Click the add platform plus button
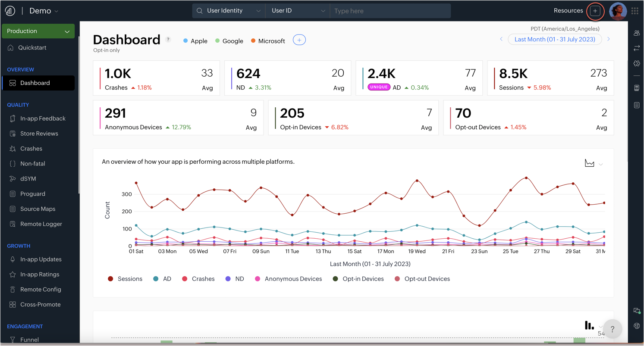644x346 pixels. pyautogui.click(x=299, y=40)
